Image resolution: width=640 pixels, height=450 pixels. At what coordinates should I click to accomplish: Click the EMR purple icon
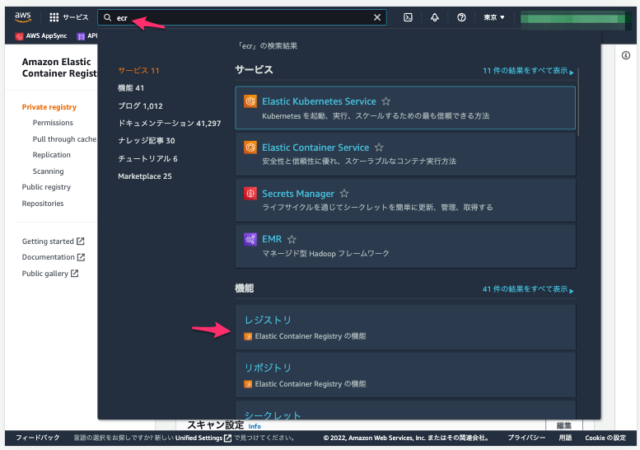point(250,239)
